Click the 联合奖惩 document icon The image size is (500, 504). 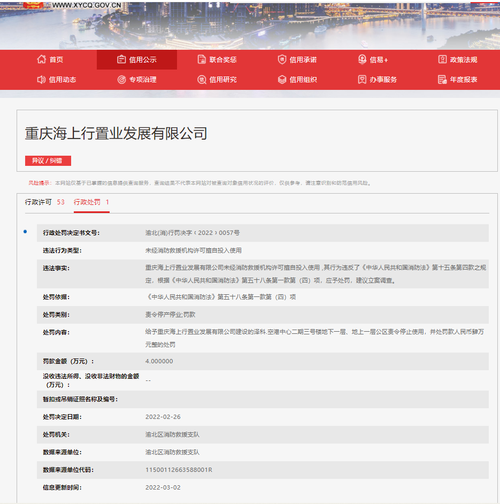201,59
